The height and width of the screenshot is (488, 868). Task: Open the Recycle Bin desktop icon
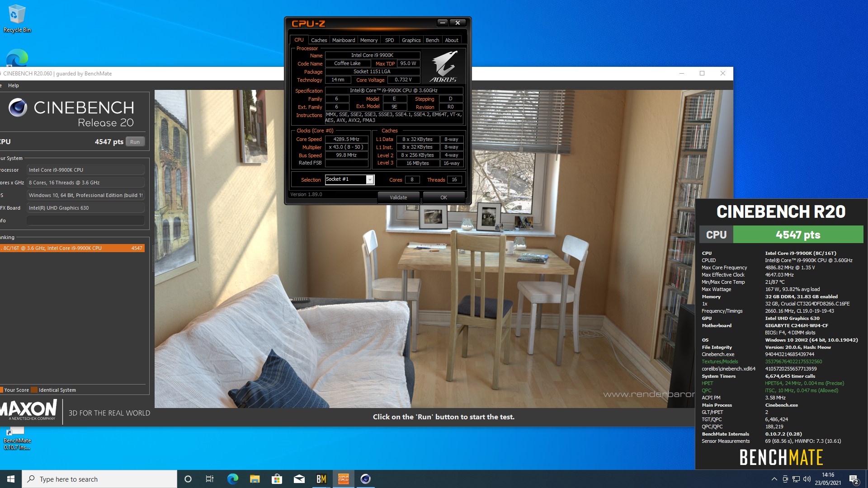(x=17, y=19)
